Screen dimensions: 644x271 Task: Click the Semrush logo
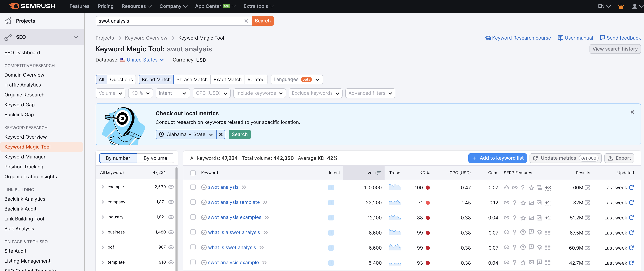32,6
